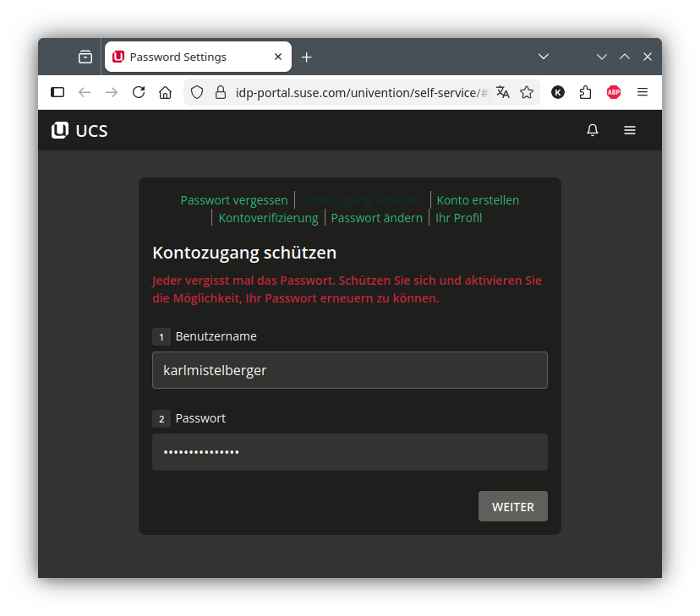Show the tracking protection shield info

click(197, 92)
